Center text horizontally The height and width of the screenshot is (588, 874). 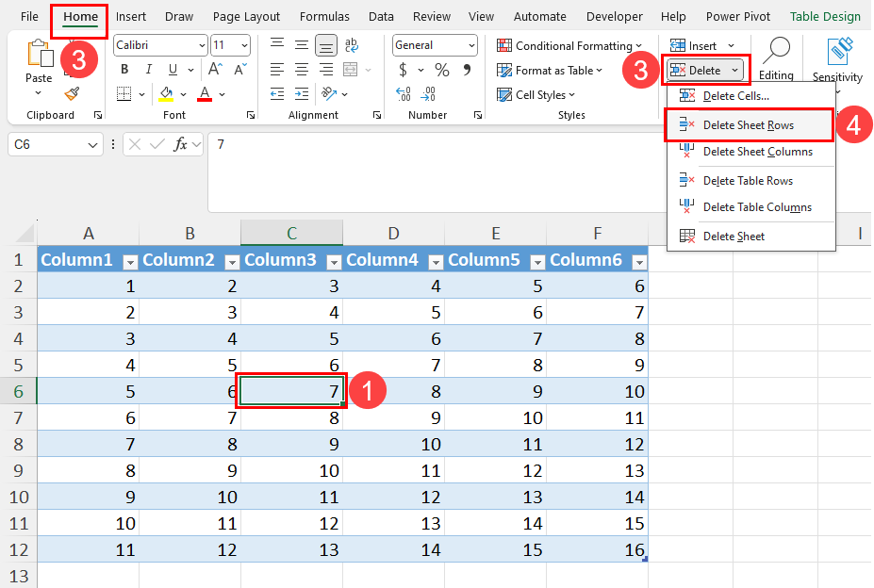(302, 70)
